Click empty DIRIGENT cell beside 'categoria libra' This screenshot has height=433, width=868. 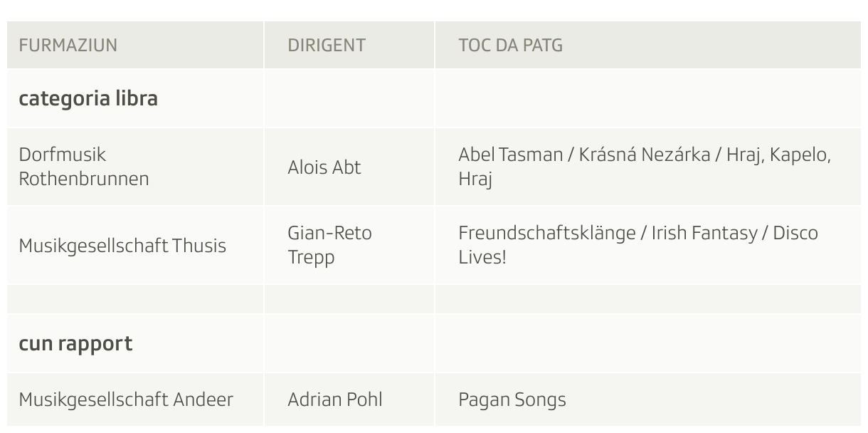349,98
